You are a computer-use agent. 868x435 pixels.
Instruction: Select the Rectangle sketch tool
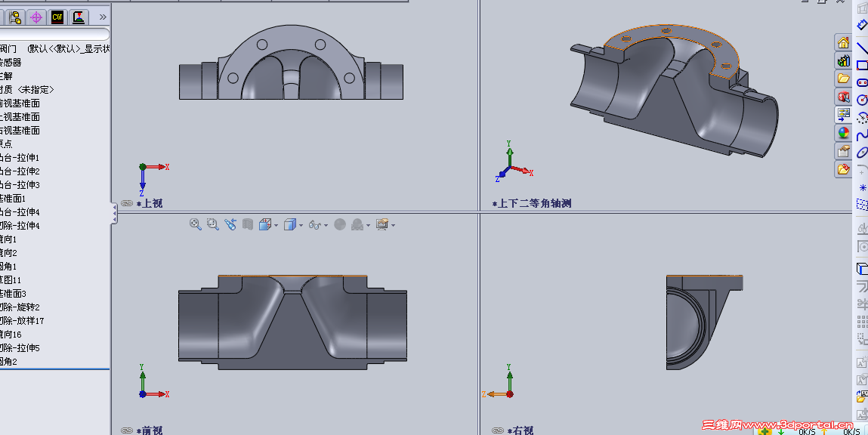[862, 65]
